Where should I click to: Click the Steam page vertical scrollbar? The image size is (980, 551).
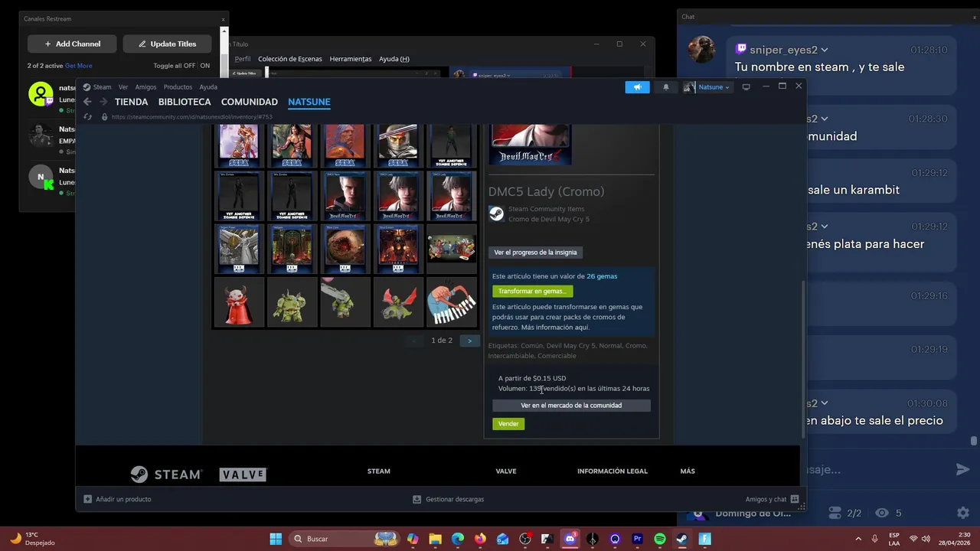tap(802, 358)
